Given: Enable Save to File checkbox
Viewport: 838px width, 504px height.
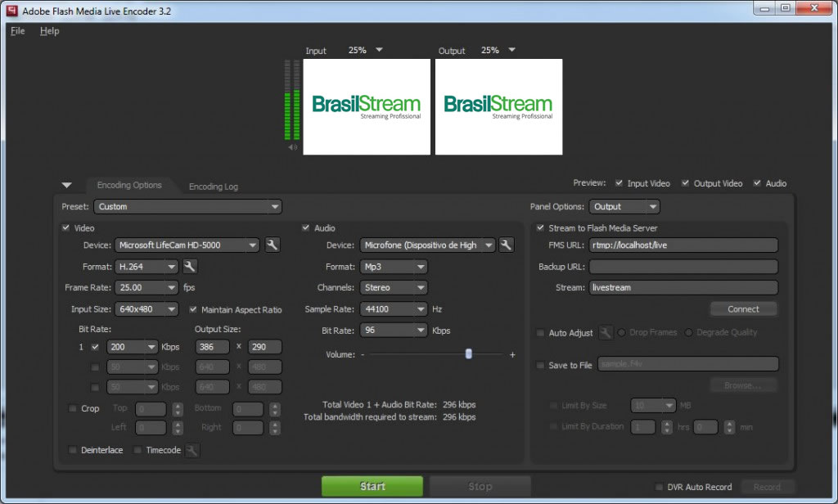Looking at the screenshot, I should pos(540,365).
